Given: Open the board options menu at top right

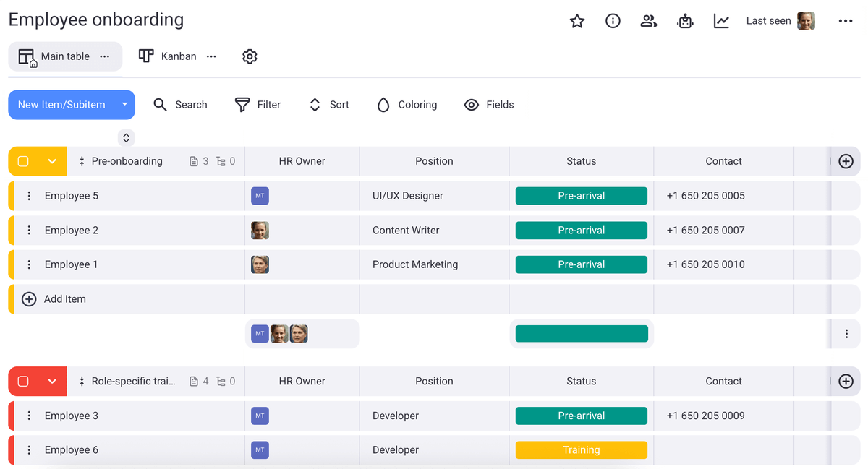Looking at the screenshot, I should [x=845, y=21].
